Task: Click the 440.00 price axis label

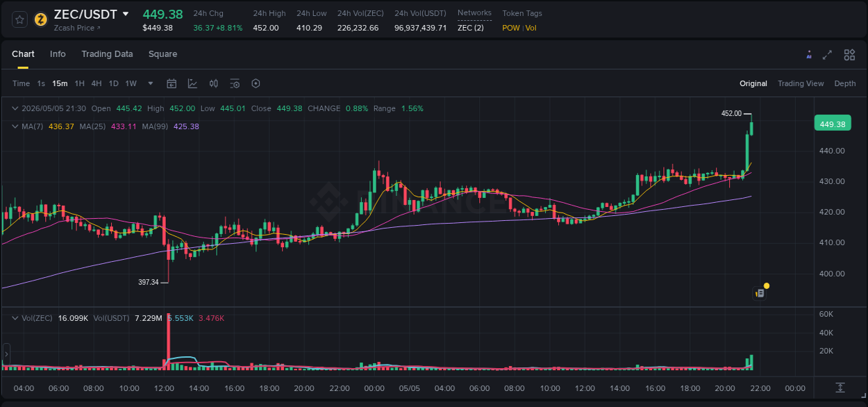Action: (x=832, y=151)
